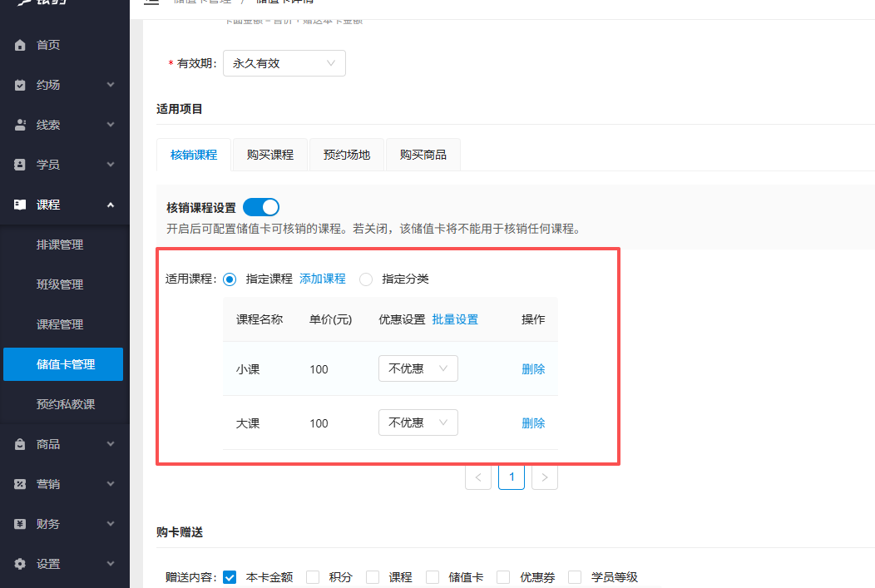The image size is (875, 588).
Task: Click 删除 to remove the 大课 course
Action: click(x=532, y=422)
